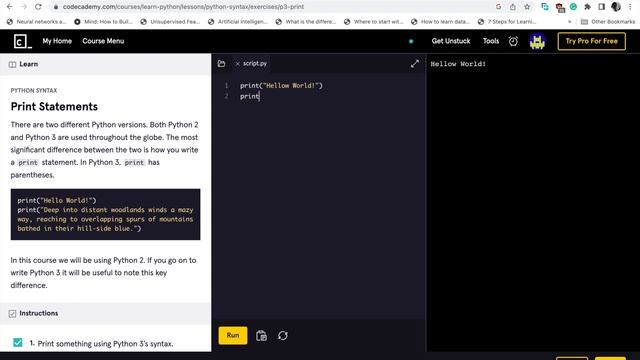This screenshot has width=640, height=360.
Task: Open the browser extensions puzzle icon
Action: [587, 7]
